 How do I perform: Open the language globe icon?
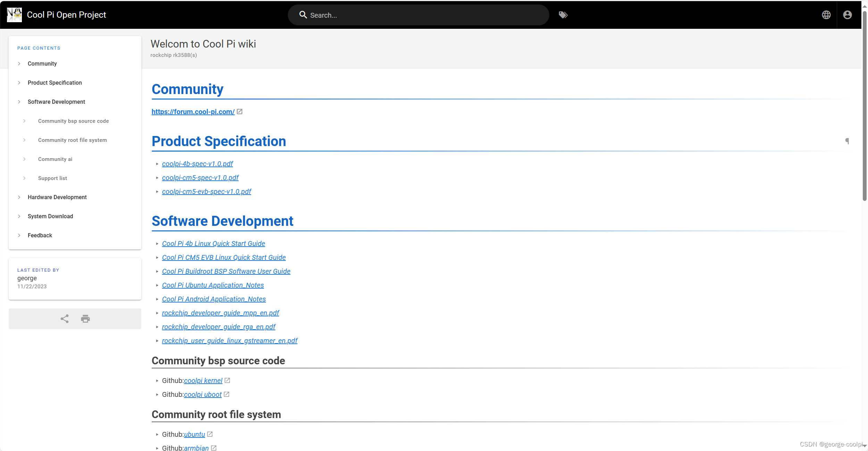click(x=826, y=15)
